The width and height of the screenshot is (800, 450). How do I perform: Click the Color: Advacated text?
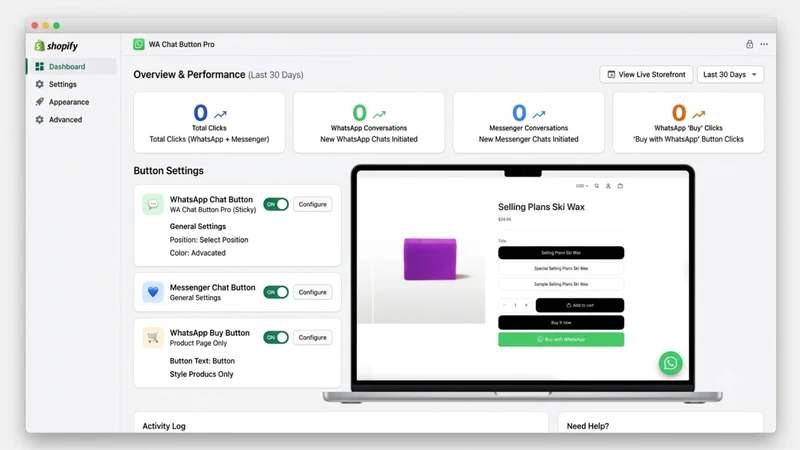pos(197,253)
